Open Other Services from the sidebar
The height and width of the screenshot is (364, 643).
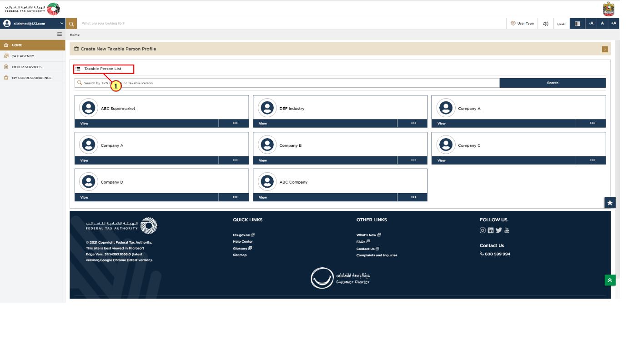tap(33, 67)
